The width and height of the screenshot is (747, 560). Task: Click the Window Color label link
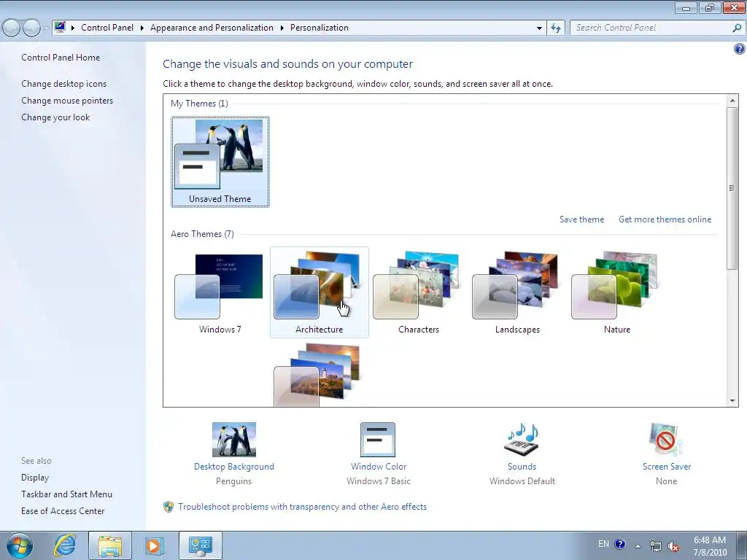click(x=379, y=467)
